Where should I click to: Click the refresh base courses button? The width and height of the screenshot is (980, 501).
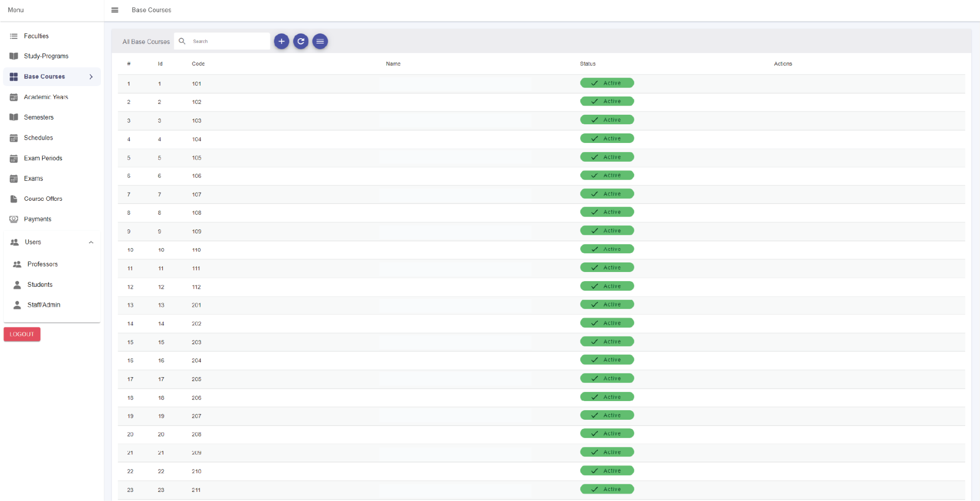point(301,42)
